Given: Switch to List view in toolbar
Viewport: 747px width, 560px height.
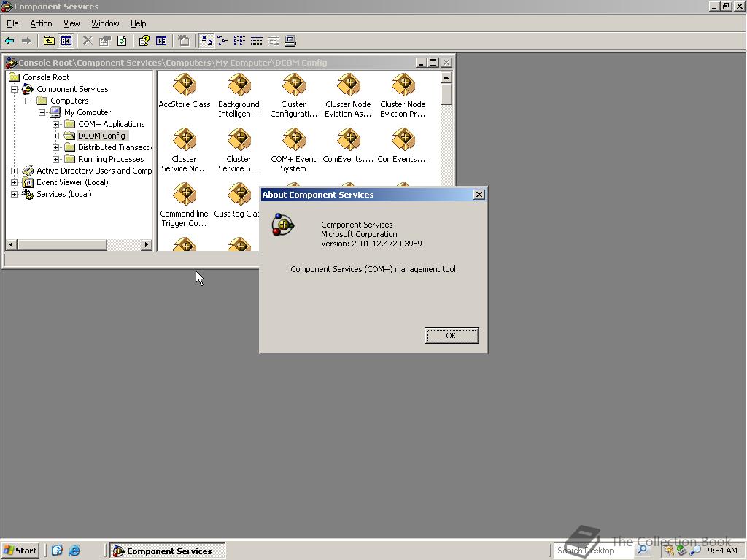Looking at the screenshot, I should tap(239, 41).
